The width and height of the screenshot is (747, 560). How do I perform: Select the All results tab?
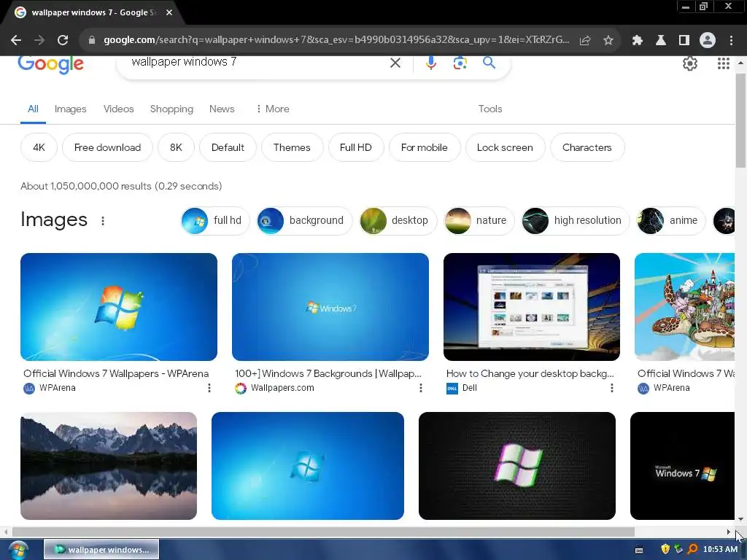(x=33, y=109)
